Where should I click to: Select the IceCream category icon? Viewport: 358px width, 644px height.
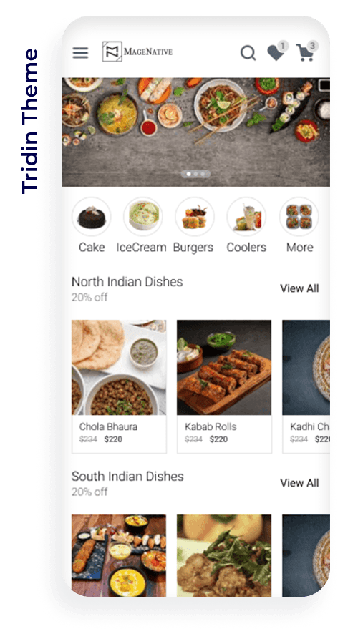click(143, 216)
